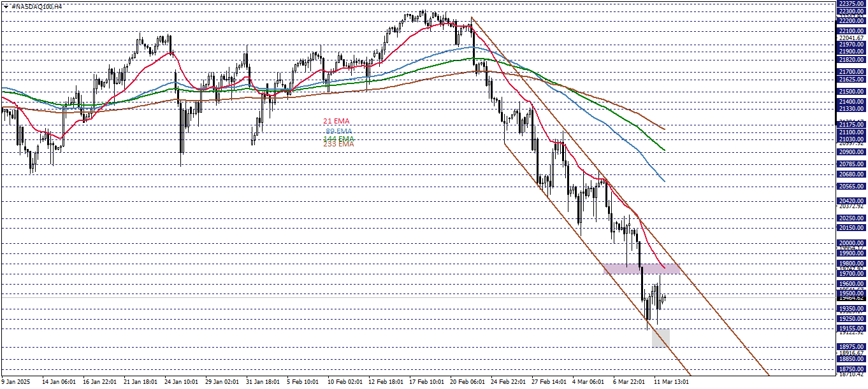Click the 21 Jan 18:01 time label
This screenshot has height=389, width=868.
141,382
